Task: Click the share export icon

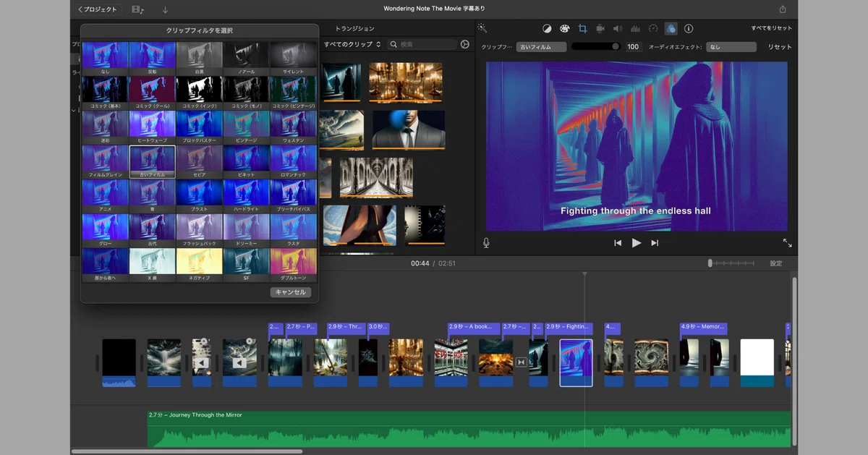Action: pyautogui.click(x=783, y=9)
